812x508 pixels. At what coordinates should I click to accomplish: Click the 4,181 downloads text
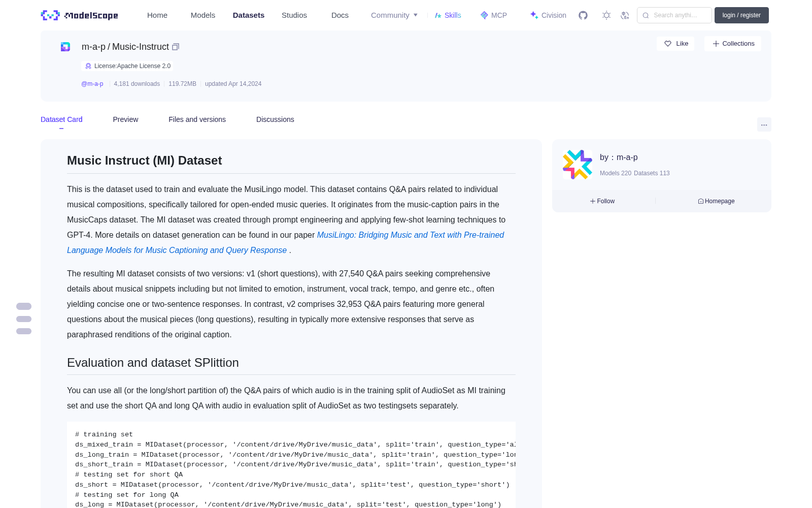pyautogui.click(x=137, y=84)
